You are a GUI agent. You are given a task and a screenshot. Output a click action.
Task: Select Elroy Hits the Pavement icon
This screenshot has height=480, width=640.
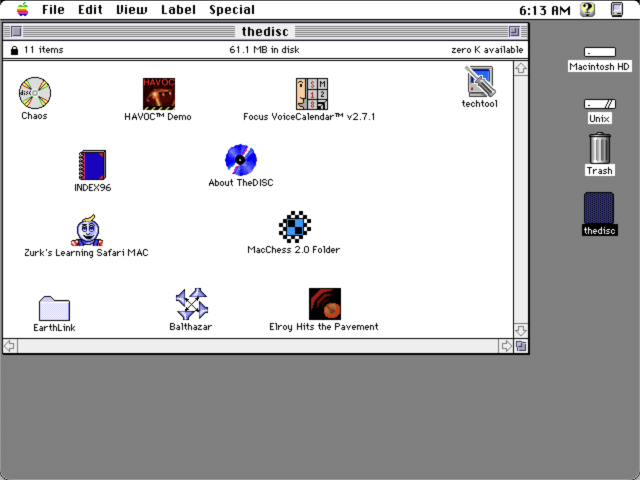pos(325,304)
